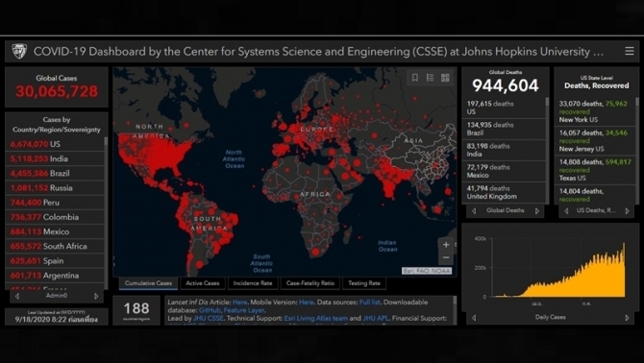The height and width of the screenshot is (363, 644).
Task: Go to next page of Global Deaths panel
Action: point(536,211)
